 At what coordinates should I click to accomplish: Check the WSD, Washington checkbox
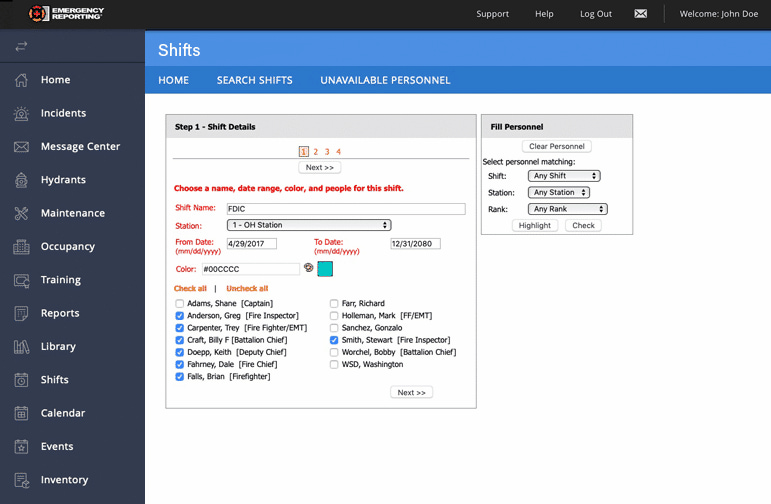[x=334, y=364]
